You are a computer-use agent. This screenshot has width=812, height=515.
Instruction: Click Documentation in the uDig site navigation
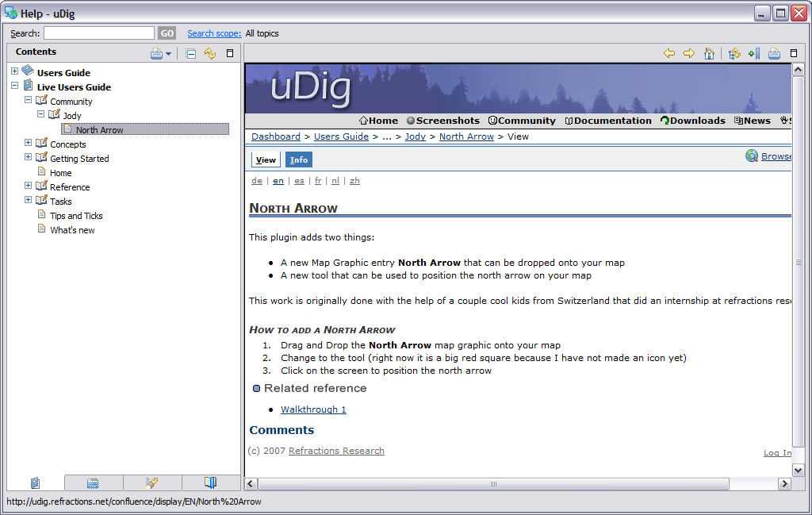click(608, 121)
